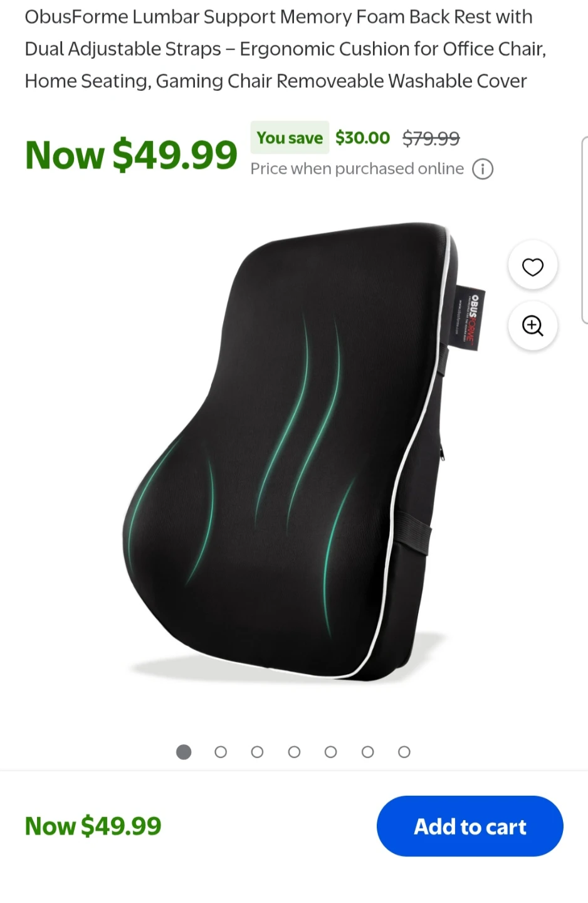Open the image zoom magnifier icon
Viewport: 588px width, 903px height.
(533, 325)
